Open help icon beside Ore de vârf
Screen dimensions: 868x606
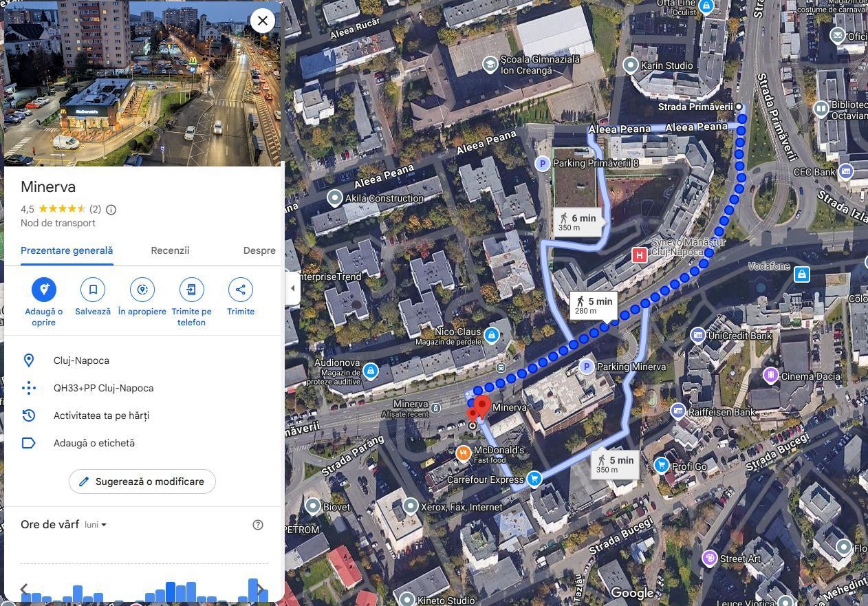pos(258,525)
